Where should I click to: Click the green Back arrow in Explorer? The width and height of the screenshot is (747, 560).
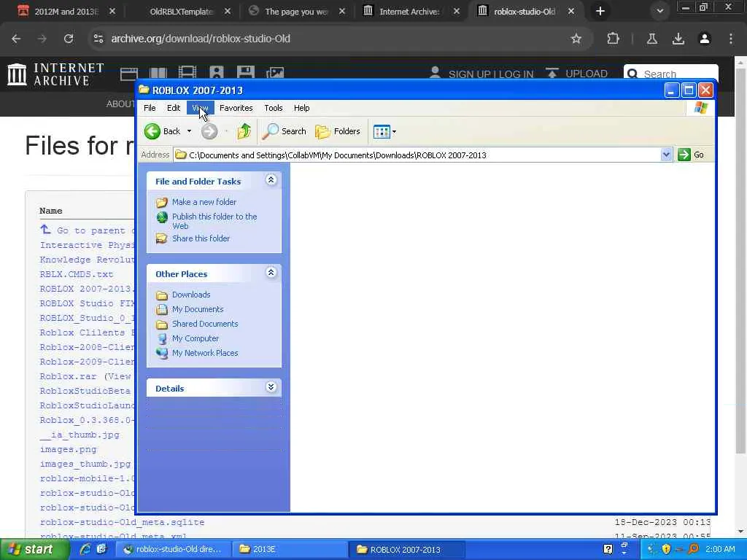[152, 131]
